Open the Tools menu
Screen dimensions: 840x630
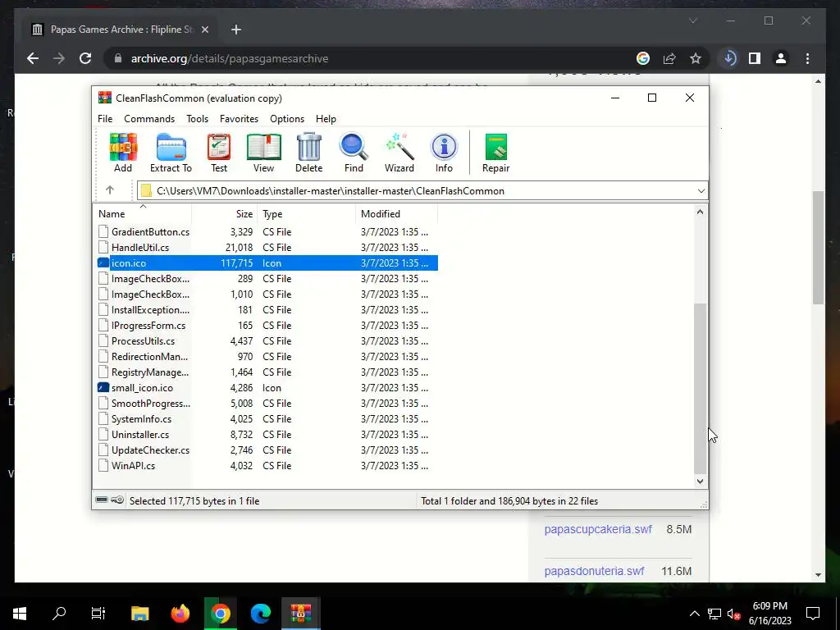tap(197, 119)
